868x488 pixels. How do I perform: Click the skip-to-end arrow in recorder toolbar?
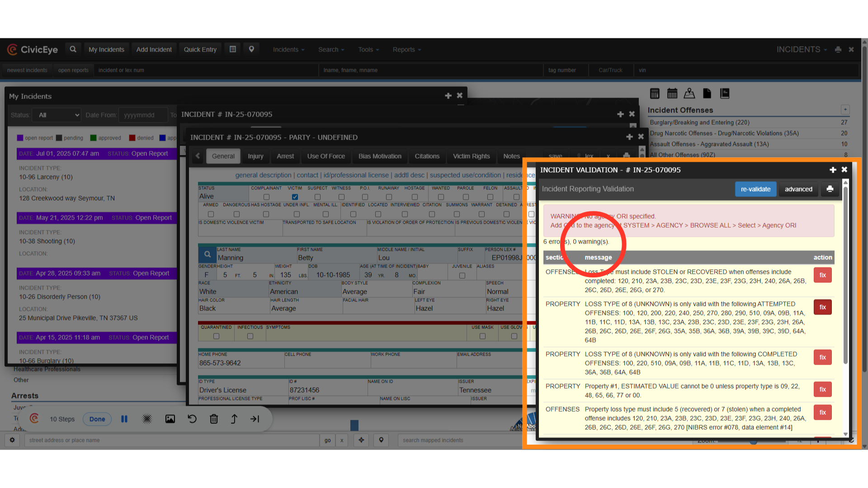pos(255,419)
